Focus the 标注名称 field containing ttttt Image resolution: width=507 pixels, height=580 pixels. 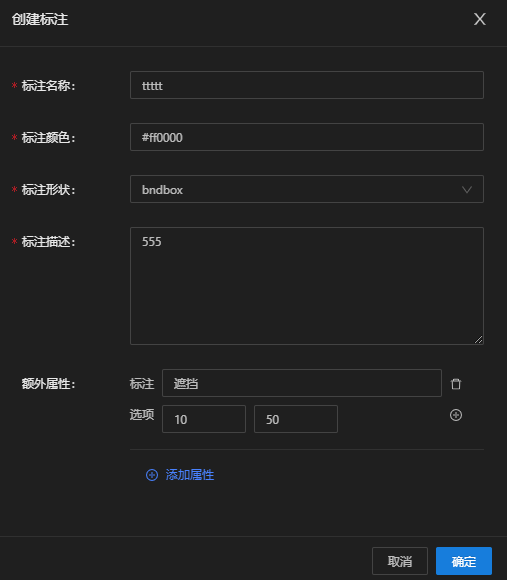click(307, 85)
